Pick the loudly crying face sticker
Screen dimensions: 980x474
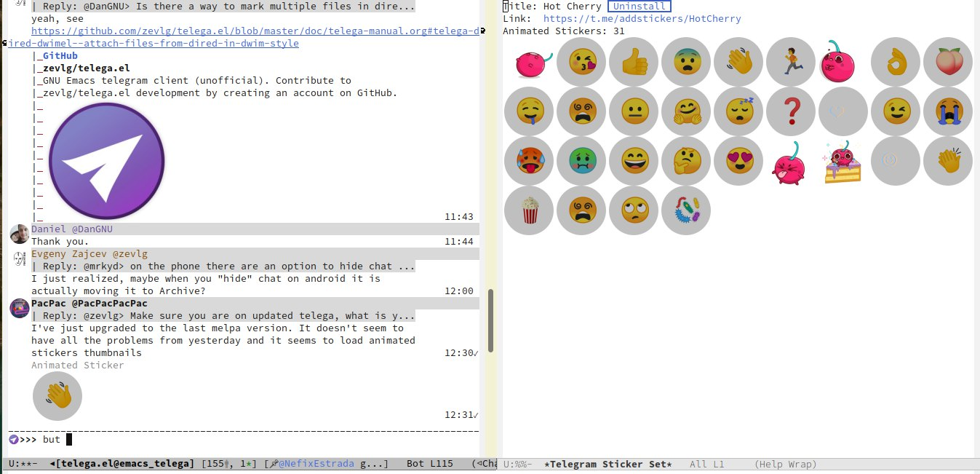click(x=948, y=111)
